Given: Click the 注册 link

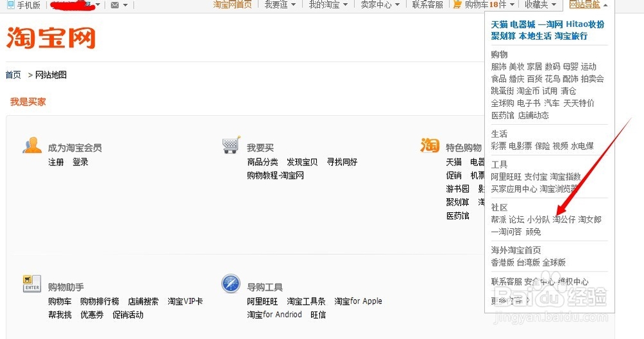Looking at the screenshot, I should [56, 161].
